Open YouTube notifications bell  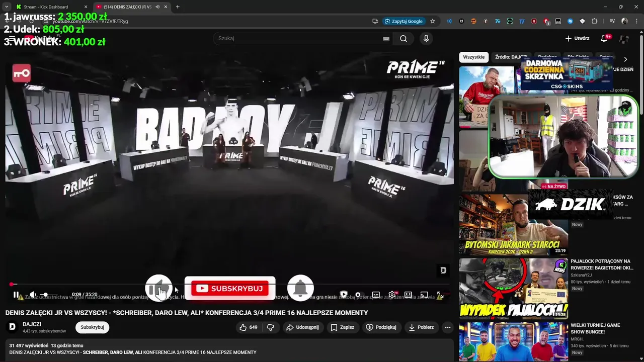(604, 39)
